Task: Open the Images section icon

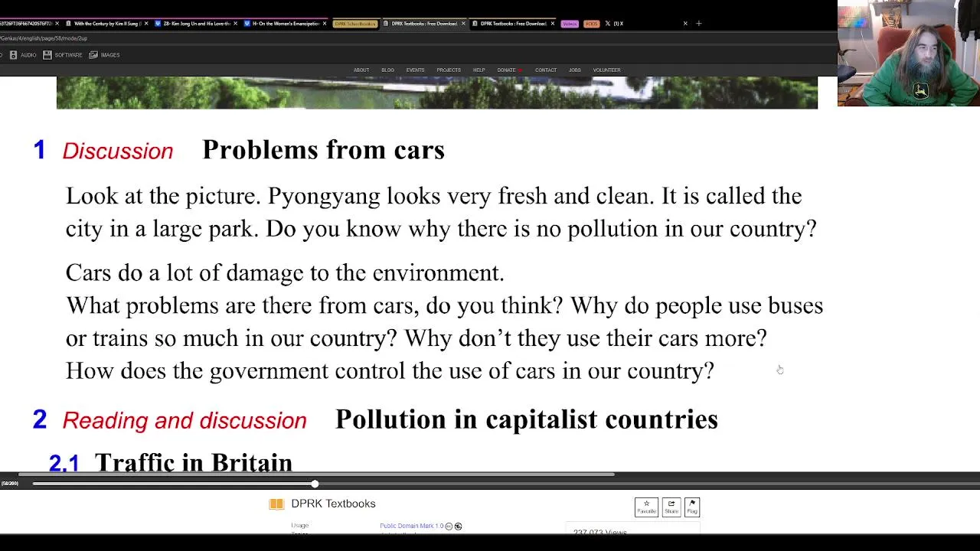Action: pos(93,55)
